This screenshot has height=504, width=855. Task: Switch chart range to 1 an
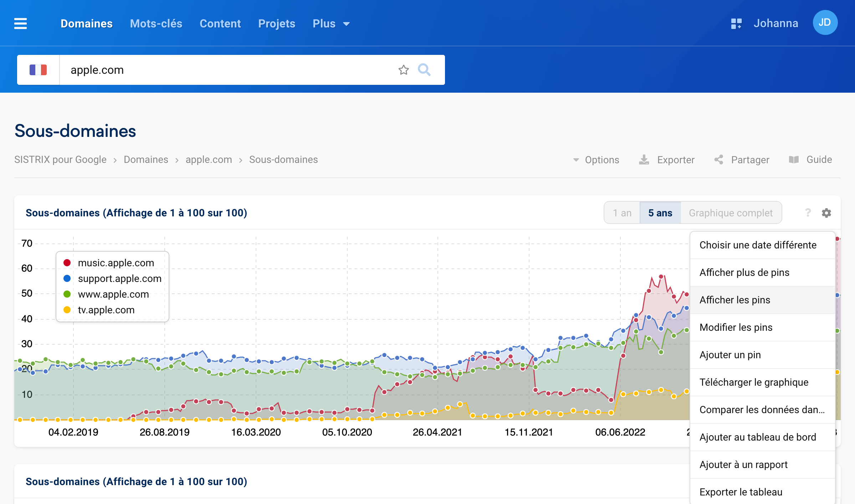[x=622, y=213]
